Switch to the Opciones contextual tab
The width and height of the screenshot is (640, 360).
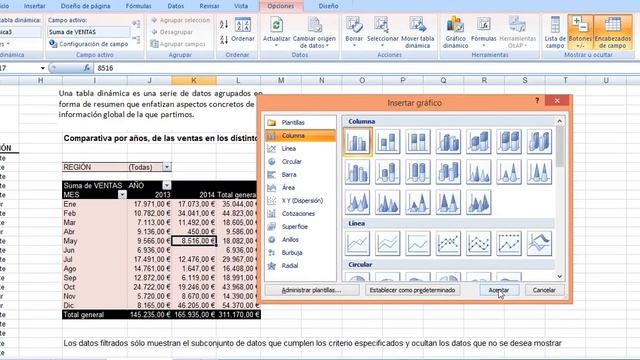[x=280, y=6]
